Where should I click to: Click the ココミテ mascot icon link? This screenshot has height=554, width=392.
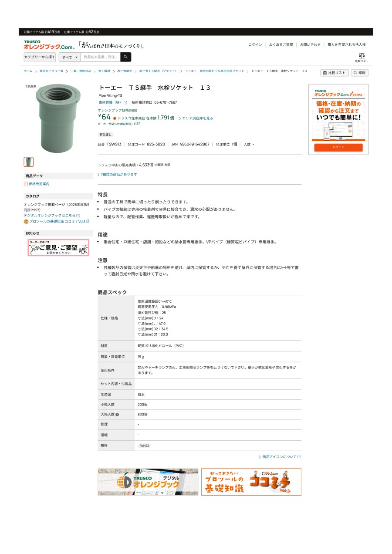pos(26,221)
